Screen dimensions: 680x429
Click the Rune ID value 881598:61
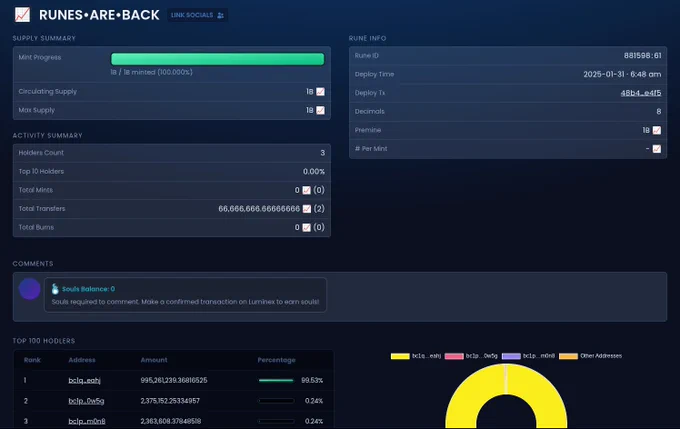click(x=642, y=56)
